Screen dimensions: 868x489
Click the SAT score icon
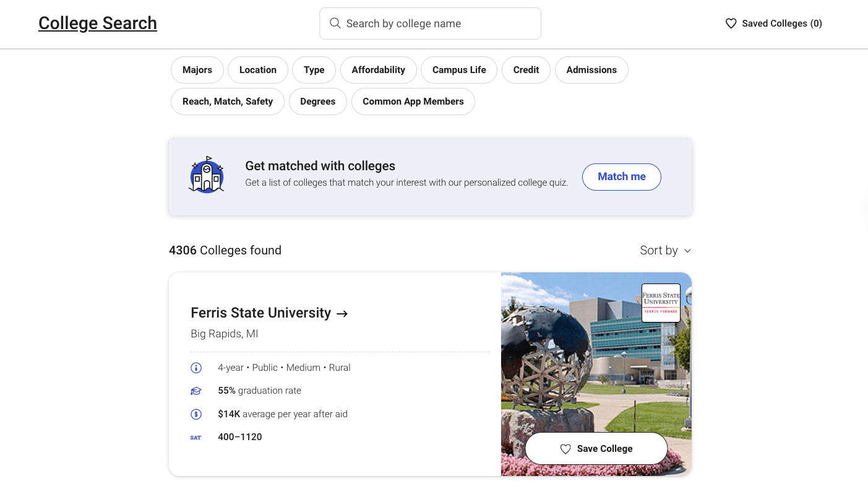pos(196,438)
